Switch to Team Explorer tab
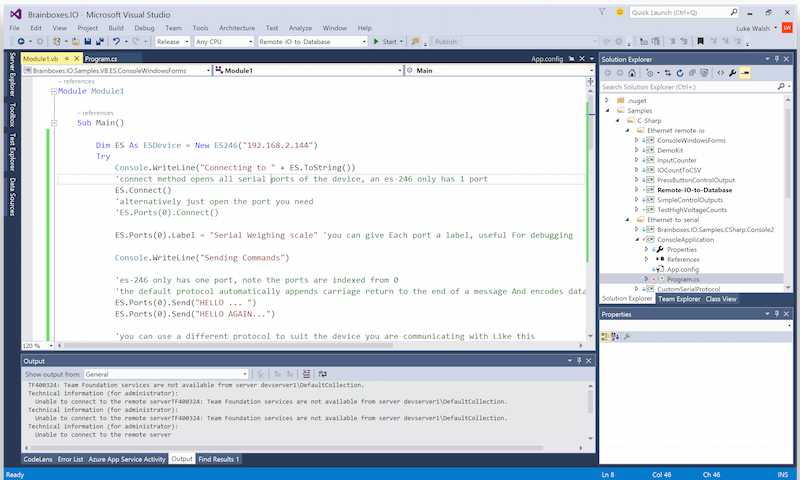This screenshot has height=480, width=800. [x=679, y=299]
